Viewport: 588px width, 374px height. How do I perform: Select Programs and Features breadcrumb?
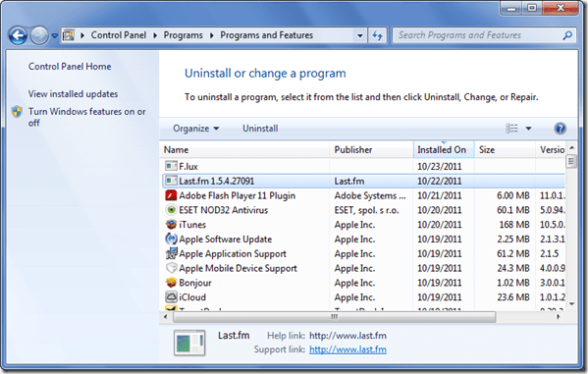point(266,35)
